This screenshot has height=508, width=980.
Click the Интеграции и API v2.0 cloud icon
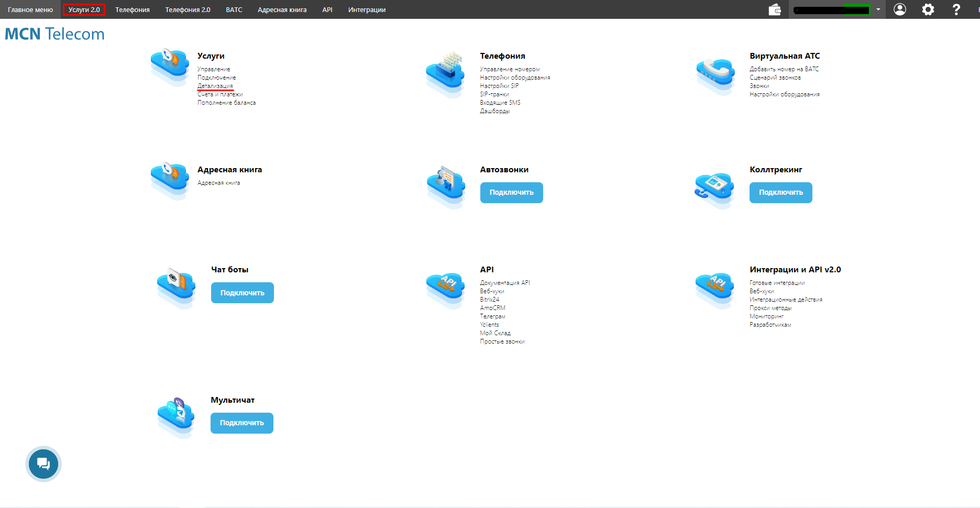715,291
